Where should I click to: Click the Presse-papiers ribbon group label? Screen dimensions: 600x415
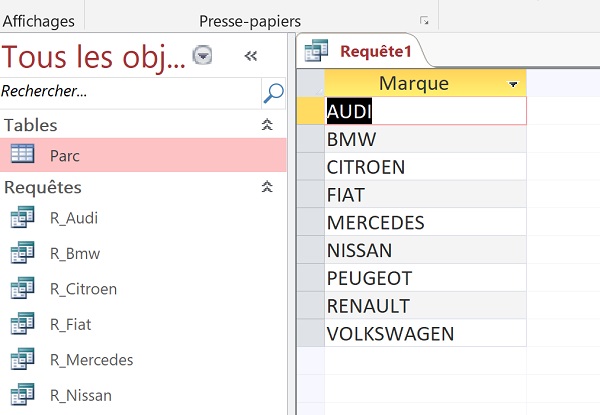pyautogui.click(x=250, y=21)
